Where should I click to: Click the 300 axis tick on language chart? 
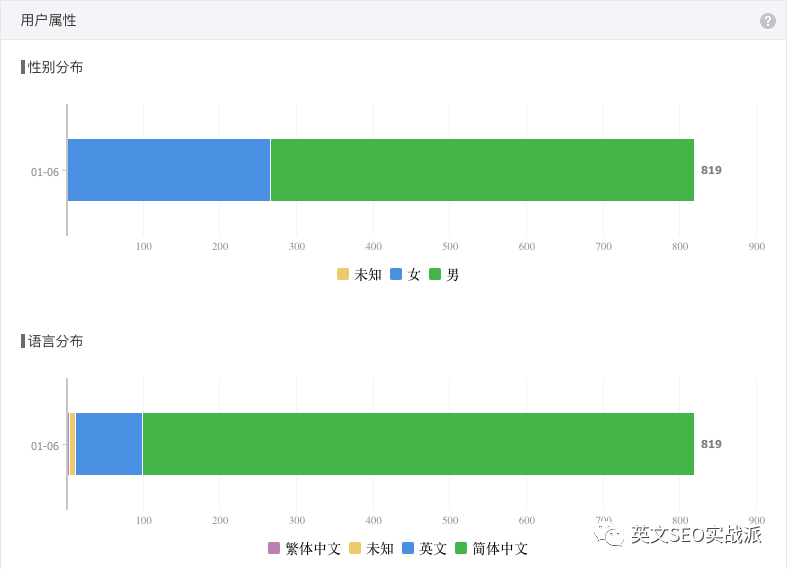pos(297,520)
